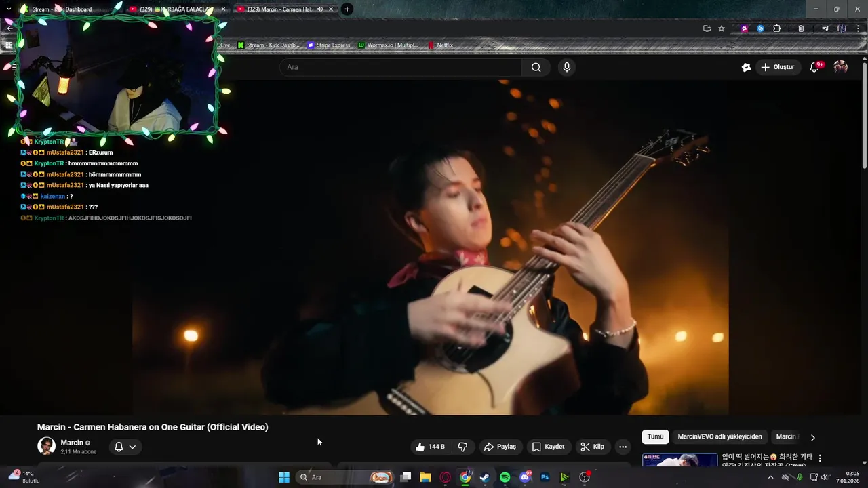Expand the tab search dropdown arrow
The image size is (868, 488).
click(x=9, y=9)
